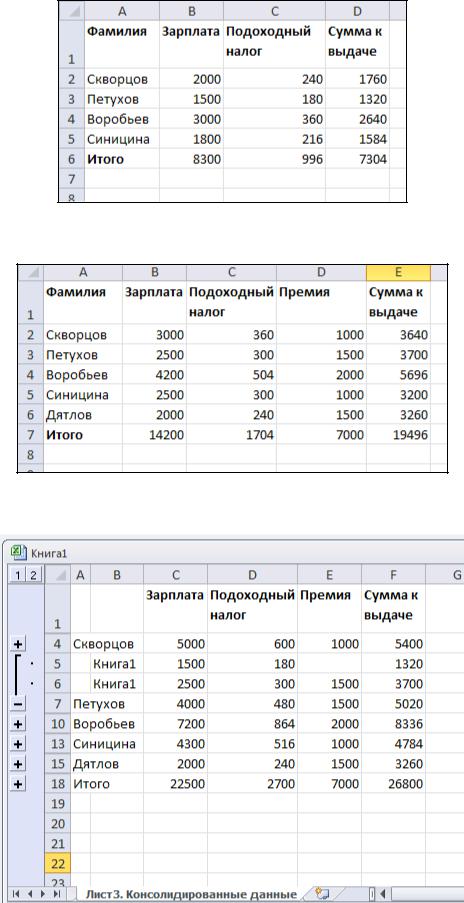Click the cell containing 864
Image resolution: width=464 pixels, height=903 pixels.
[x=253, y=723]
